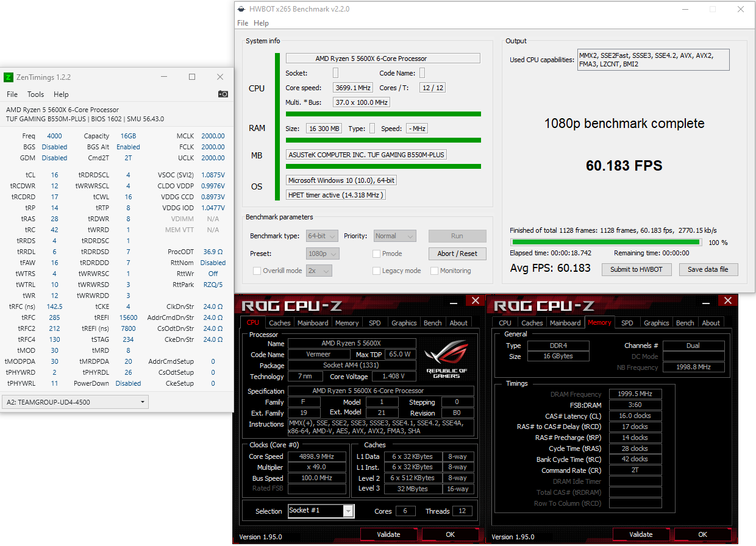Click ZenTimings tREFI value 15600
This screenshot has height=546, width=756.
(128, 317)
